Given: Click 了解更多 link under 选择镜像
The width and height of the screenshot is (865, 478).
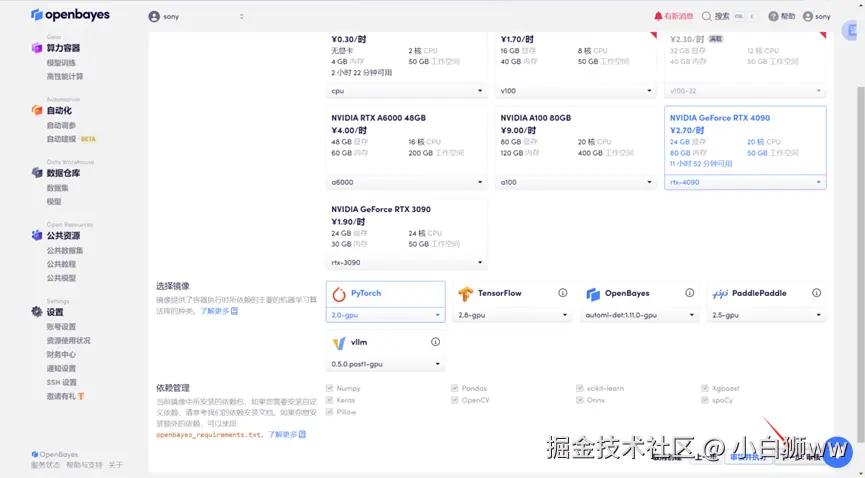Looking at the screenshot, I should pos(214,311).
